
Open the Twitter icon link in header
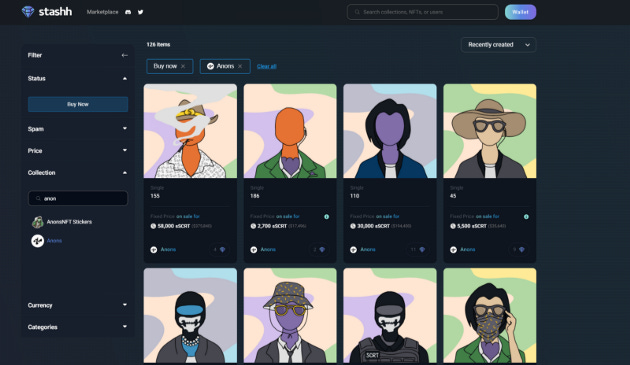140,12
